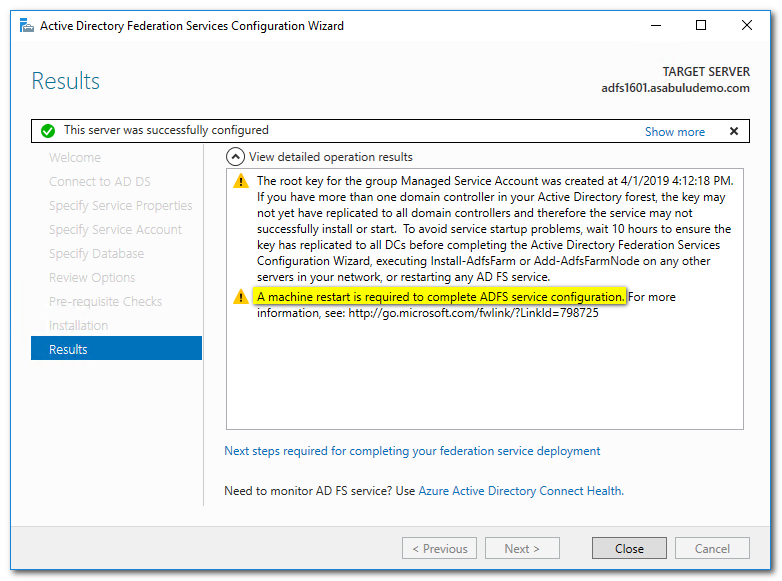Collapse the detailed operation results chevron
Screen dimensions: 782x581
coord(235,157)
